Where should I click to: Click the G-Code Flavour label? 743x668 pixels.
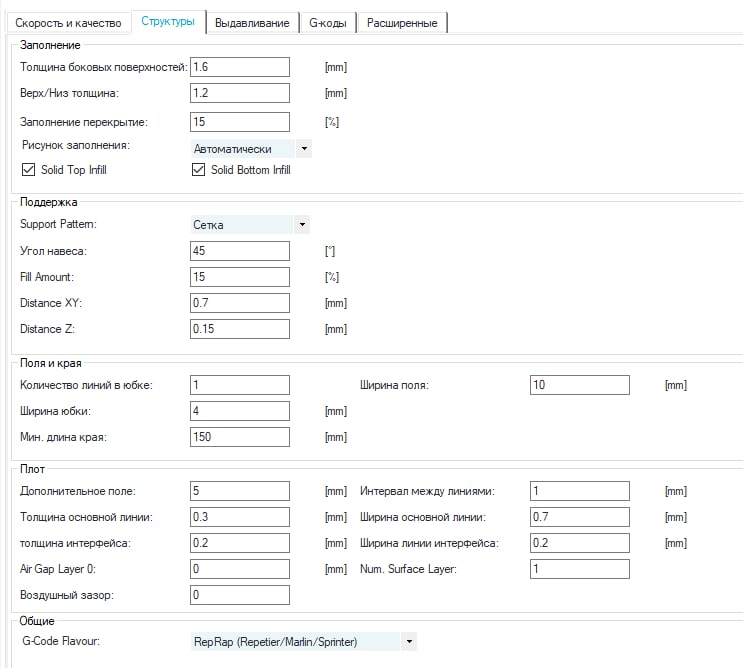point(61,641)
